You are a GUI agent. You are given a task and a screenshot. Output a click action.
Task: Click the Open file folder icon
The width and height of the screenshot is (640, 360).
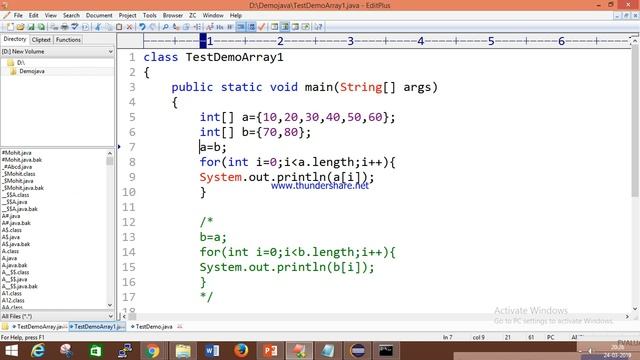pyautogui.click(x=20, y=27)
